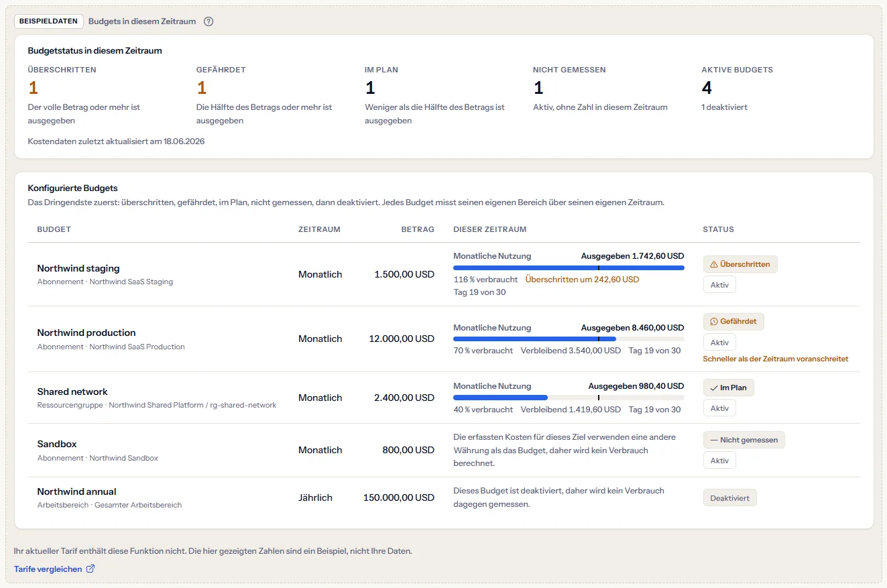
Task: Click the warning triangle icon in Überschritten badge
Action: [714, 264]
